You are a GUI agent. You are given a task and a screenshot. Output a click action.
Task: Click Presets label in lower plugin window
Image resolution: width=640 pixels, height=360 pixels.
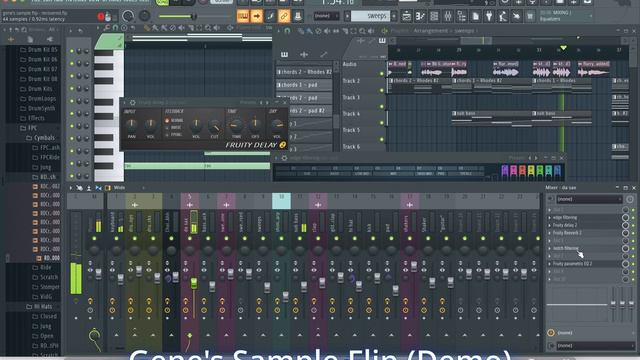pos(516,158)
